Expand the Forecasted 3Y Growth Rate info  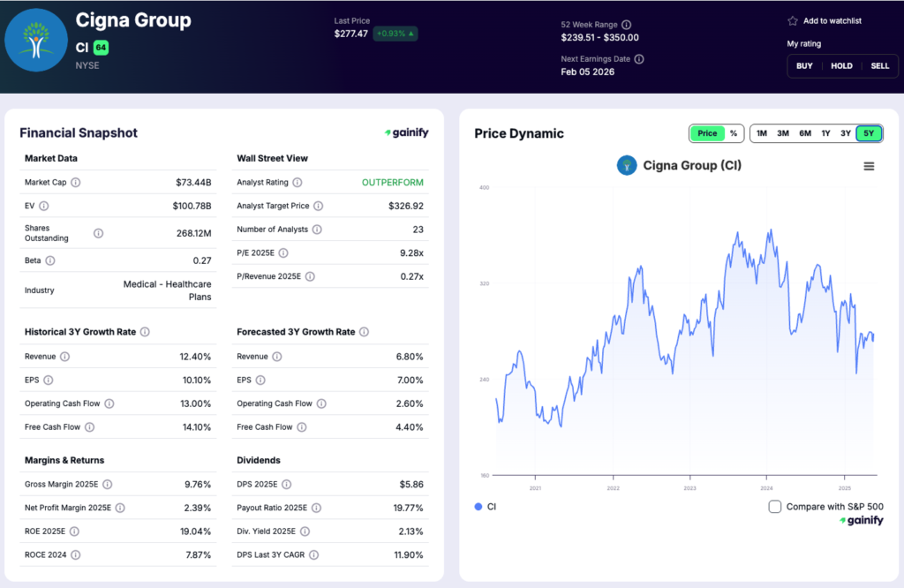click(365, 331)
